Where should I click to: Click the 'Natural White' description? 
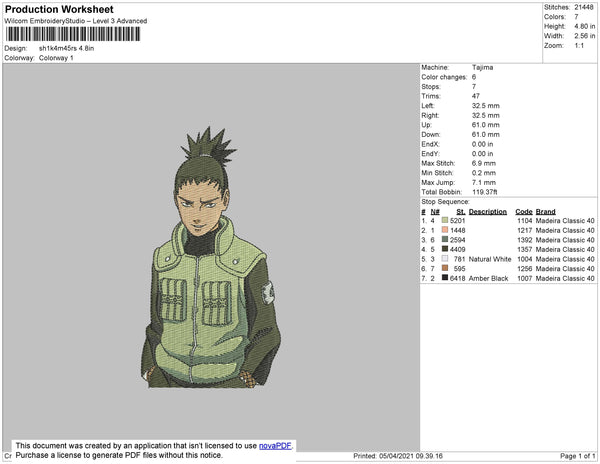tap(490, 259)
